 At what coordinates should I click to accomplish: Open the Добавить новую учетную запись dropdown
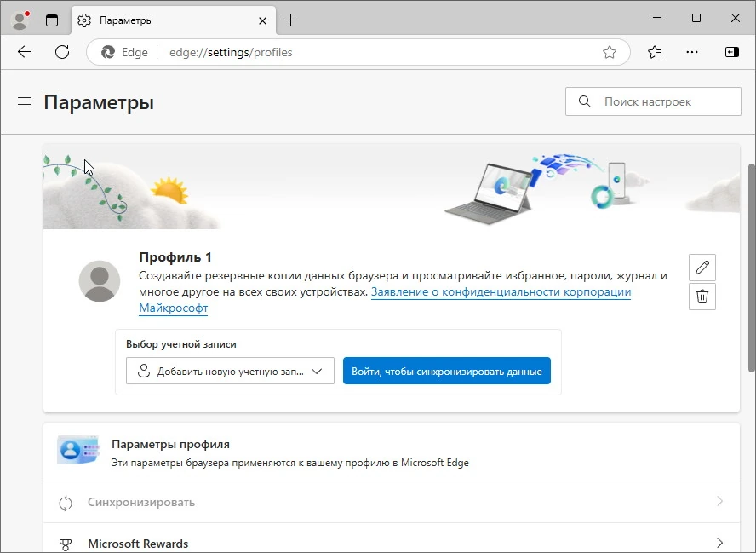pyautogui.click(x=230, y=371)
